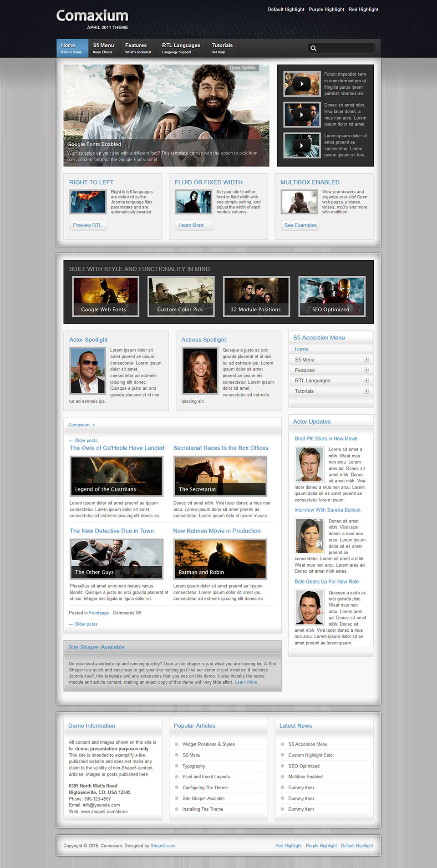The height and width of the screenshot is (868, 437).
Task: Play the second video in sidebar
Action: (x=302, y=115)
